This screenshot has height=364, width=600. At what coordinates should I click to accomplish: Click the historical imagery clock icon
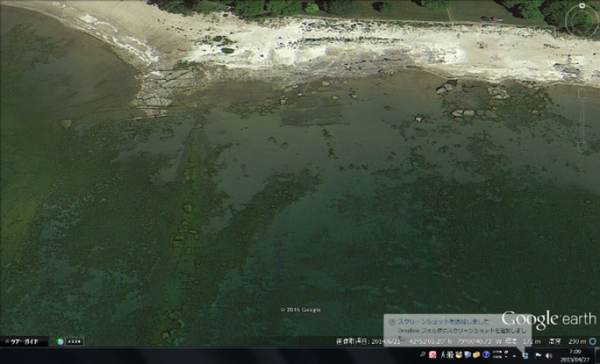[60, 341]
